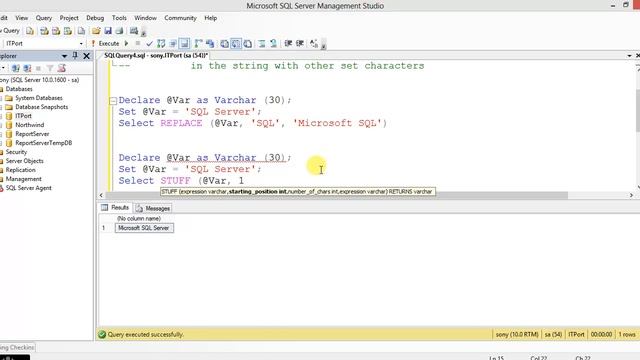Switch to Results to Text mode
Viewport: 640px width, 360px height.
(x=224, y=43)
